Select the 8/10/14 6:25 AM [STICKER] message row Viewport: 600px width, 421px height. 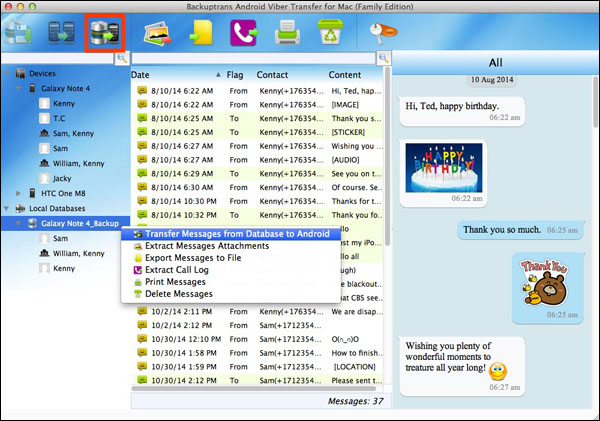(257, 132)
